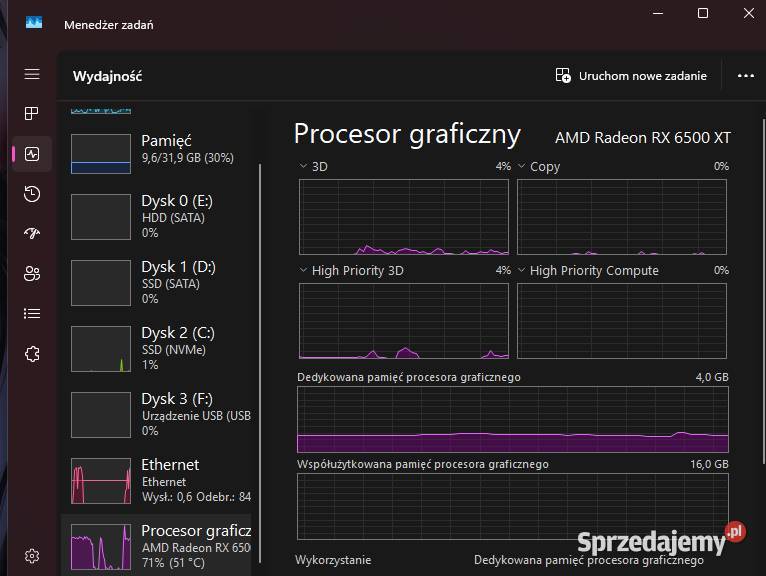Open the hamburger navigation menu
The image size is (766, 576).
32,74
